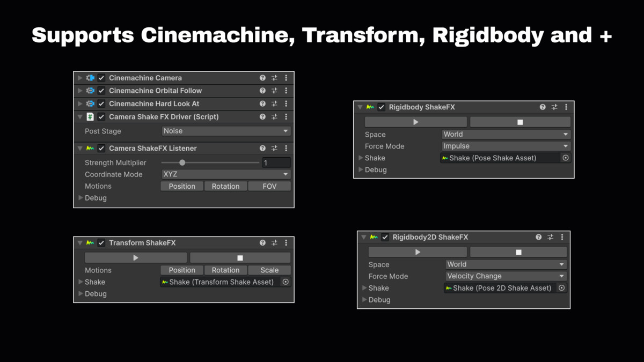Open presets for Transform ShakeFX component
Image resolution: width=644 pixels, height=362 pixels.
tap(274, 243)
